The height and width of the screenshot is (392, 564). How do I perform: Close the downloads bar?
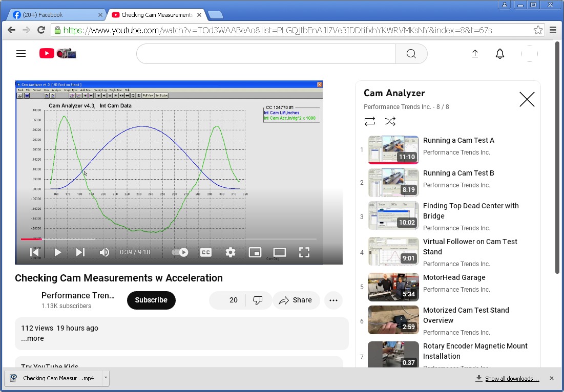click(552, 378)
